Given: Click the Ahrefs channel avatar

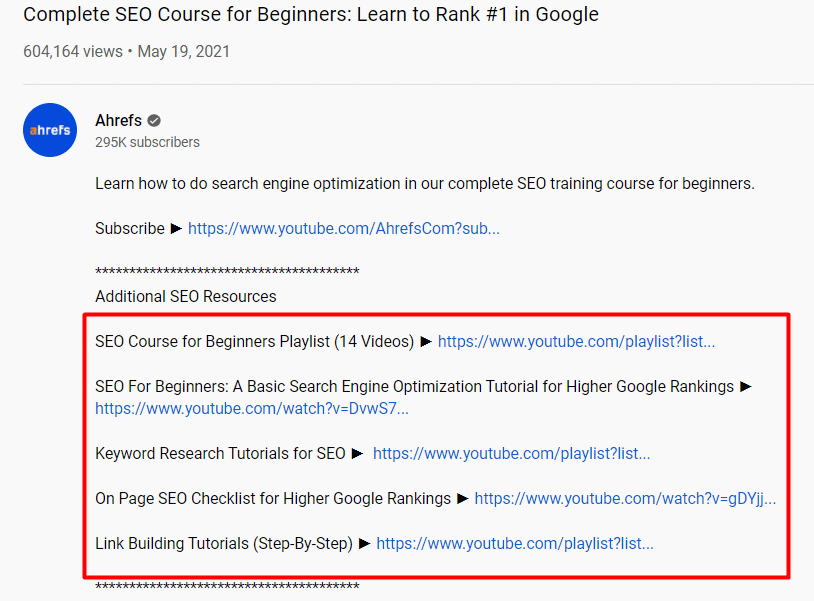Looking at the screenshot, I should pos(50,130).
